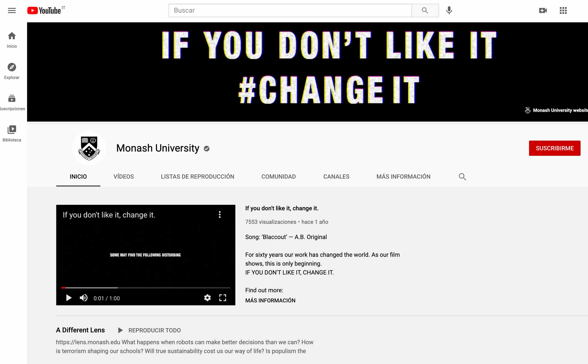This screenshot has width=588, height=364.
Task: Click in the Buscar search field
Action: point(290,10)
